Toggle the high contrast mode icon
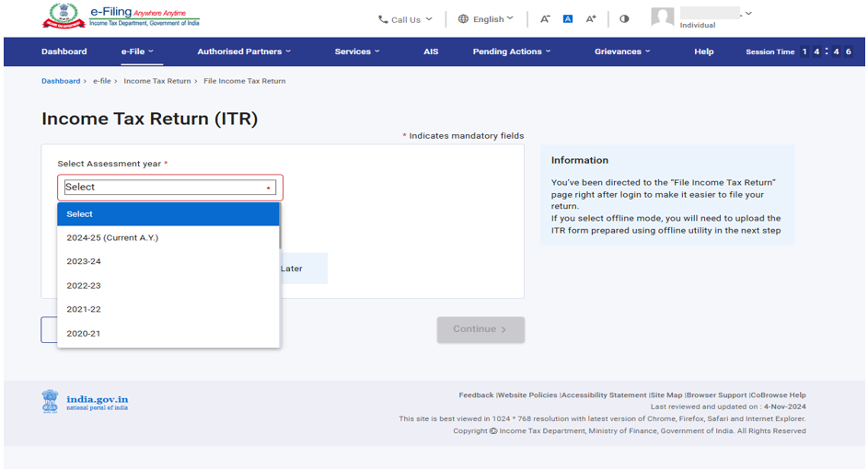 click(x=624, y=19)
